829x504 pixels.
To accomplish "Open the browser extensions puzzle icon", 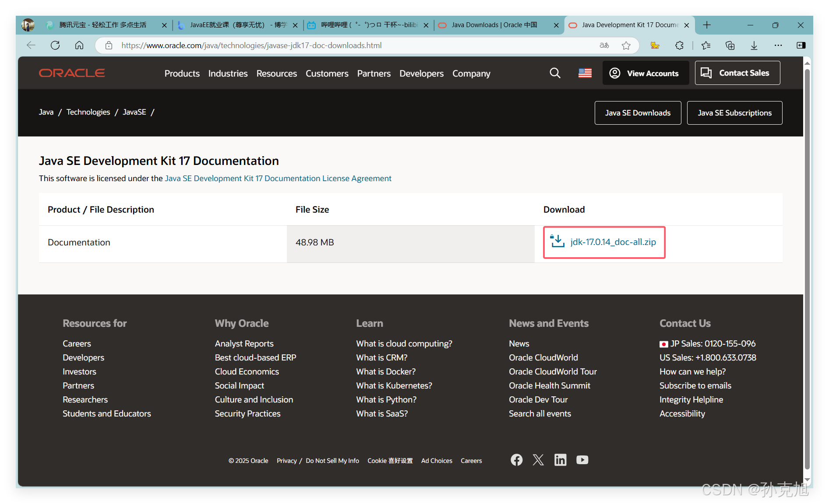I will tap(679, 45).
